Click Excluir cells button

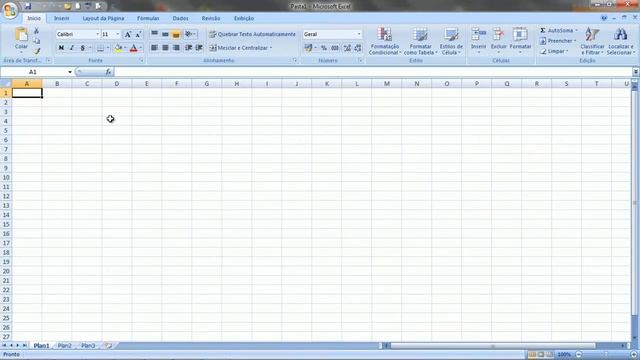pos(498,40)
